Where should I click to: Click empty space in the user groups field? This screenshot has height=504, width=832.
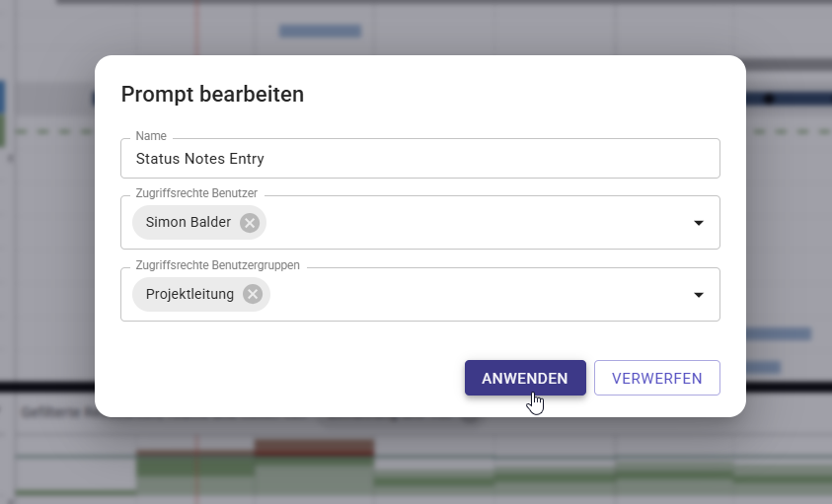474,295
